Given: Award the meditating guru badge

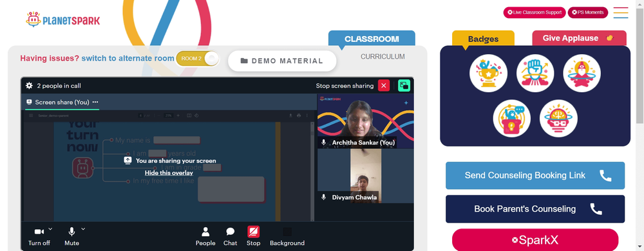Looking at the screenshot, I should point(582,74).
